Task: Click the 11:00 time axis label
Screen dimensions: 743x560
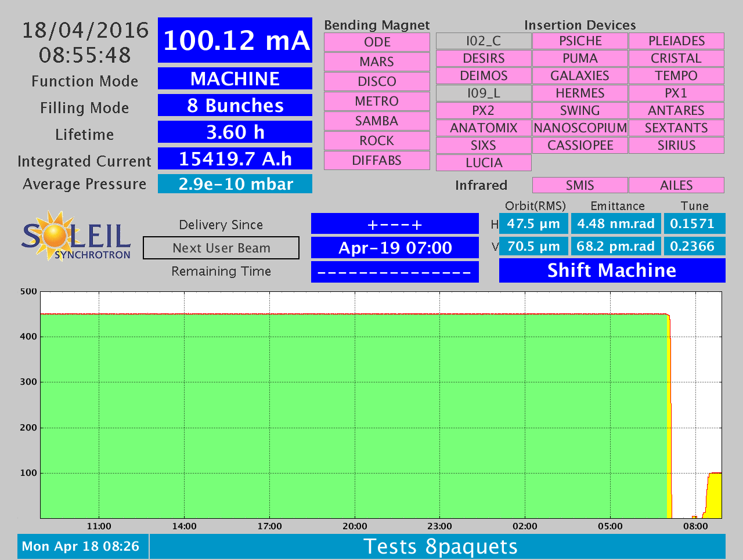Action: [99, 526]
